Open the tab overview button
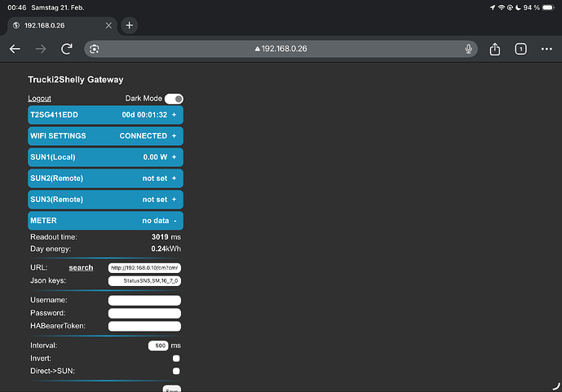Viewport: 562px width, 392px height. point(520,49)
